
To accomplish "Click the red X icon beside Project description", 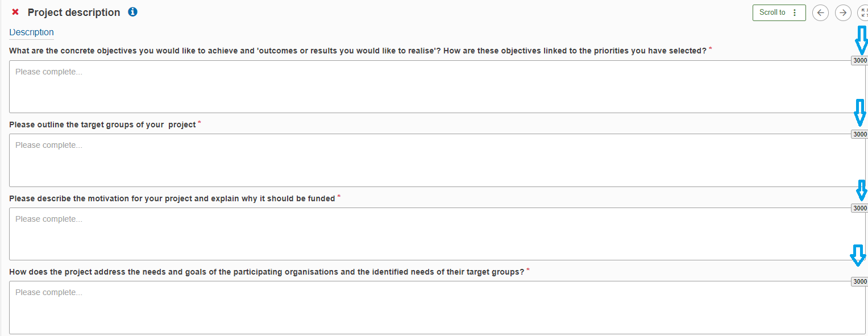I will [15, 12].
